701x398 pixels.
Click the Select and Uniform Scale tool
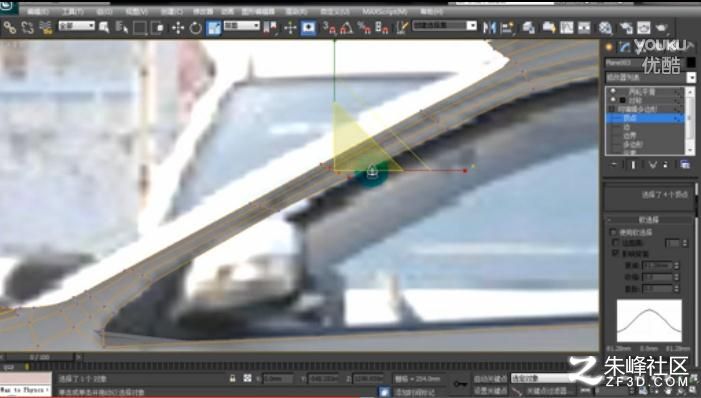pyautogui.click(x=214, y=28)
